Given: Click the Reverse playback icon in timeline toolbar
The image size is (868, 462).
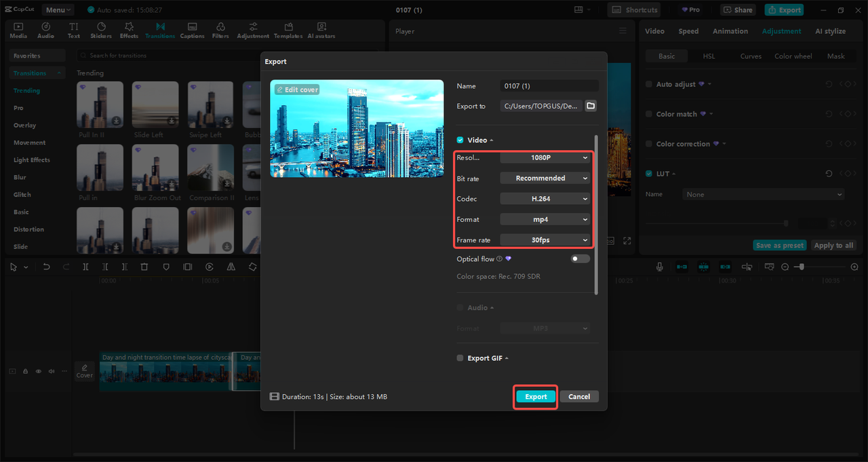Looking at the screenshot, I should pos(210,267).
